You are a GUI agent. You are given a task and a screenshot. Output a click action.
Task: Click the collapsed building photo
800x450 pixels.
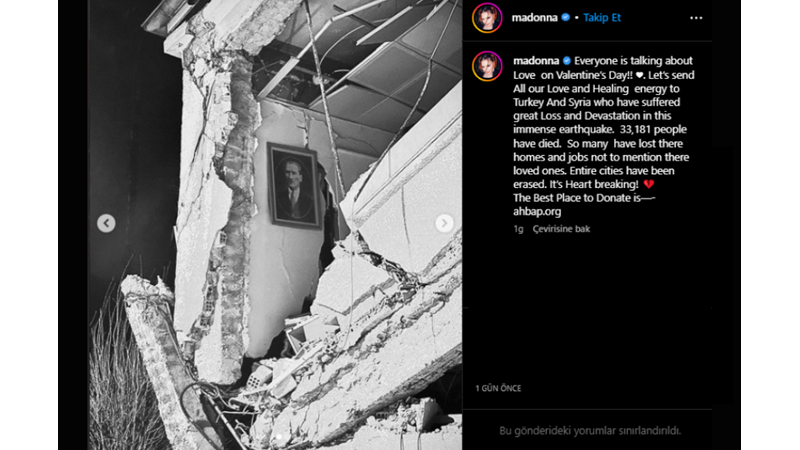(x=276, y=225)
